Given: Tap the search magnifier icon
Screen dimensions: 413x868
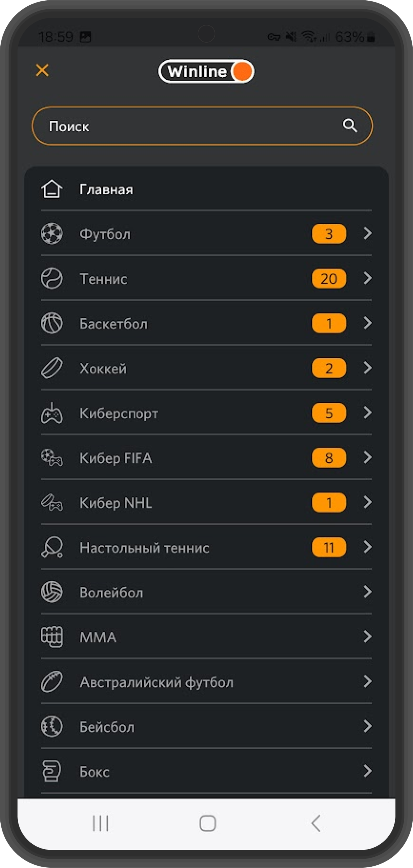Looking at the screenshot, I should click(350, 126).
